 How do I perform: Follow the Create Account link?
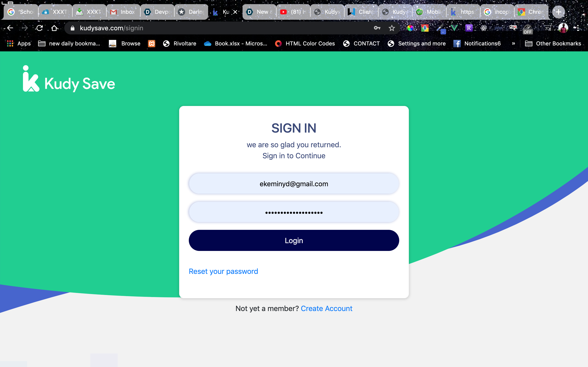pyautogui.click(x=326, y=308)
